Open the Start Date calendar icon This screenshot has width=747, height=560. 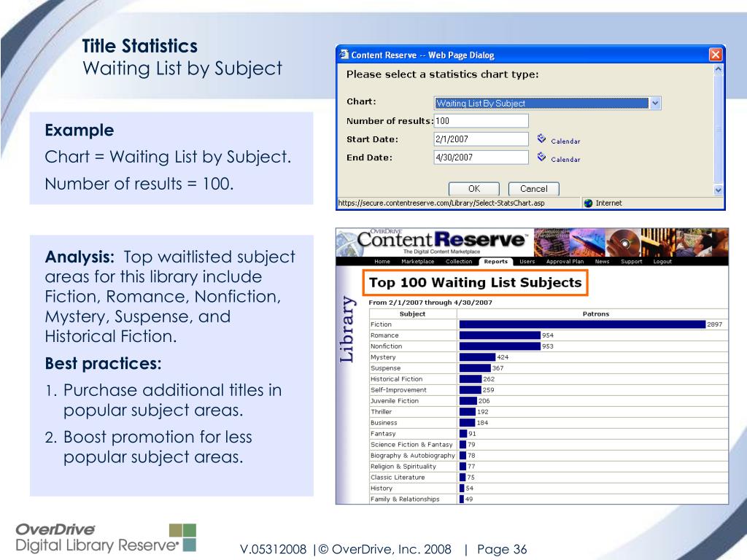pyautogui.click(x=541, y=139)
